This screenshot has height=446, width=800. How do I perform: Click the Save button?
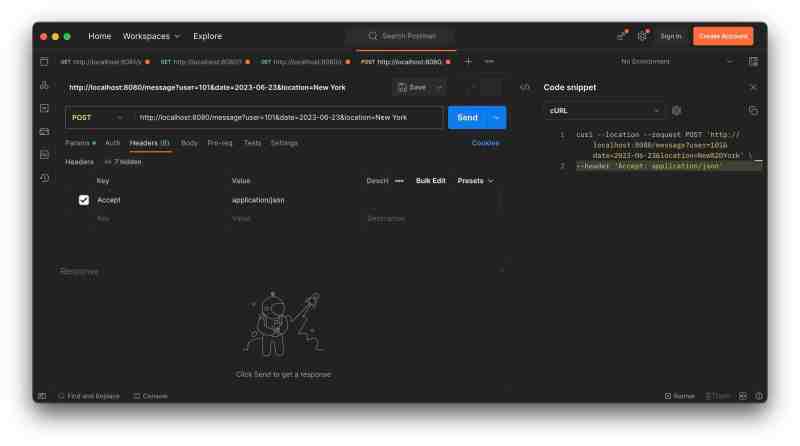[x=412, y=87]
